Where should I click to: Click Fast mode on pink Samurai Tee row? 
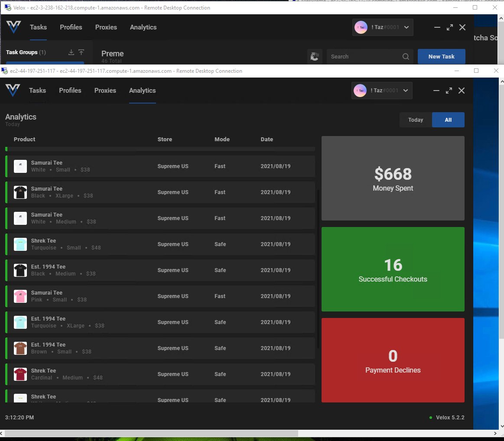(x=220, y=296)
